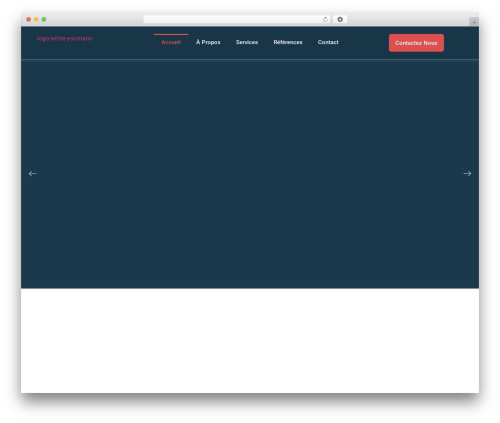Open a new tab with plus icon
Image resolution: width=500 pixels, height=423 pixels.
(x=474, y=22)
